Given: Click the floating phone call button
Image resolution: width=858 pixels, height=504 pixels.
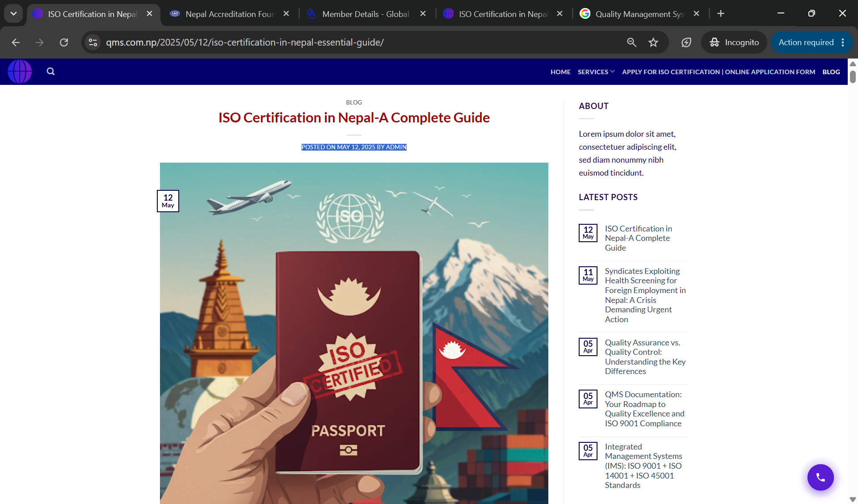Looking at the screenshot, I should point(820,477).
